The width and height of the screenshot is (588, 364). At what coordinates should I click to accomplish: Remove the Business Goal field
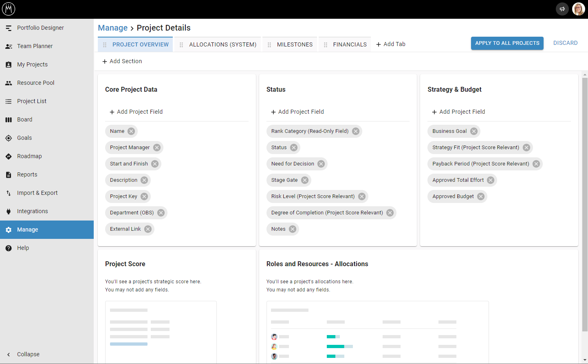coord(473,131)
